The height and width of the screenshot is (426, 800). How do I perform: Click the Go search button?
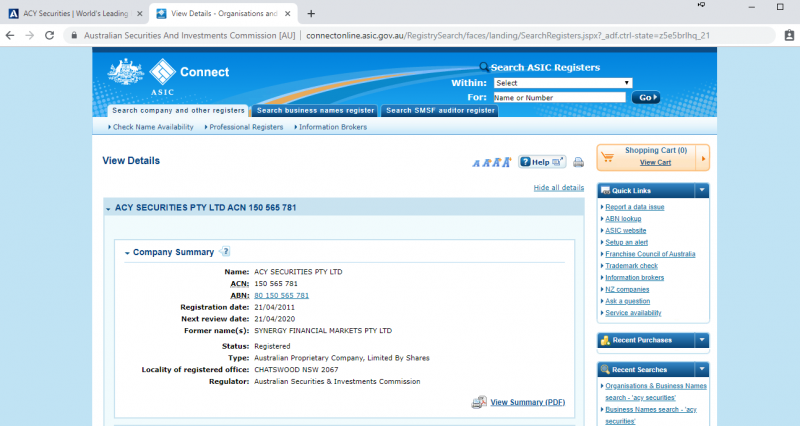point(645,97)
